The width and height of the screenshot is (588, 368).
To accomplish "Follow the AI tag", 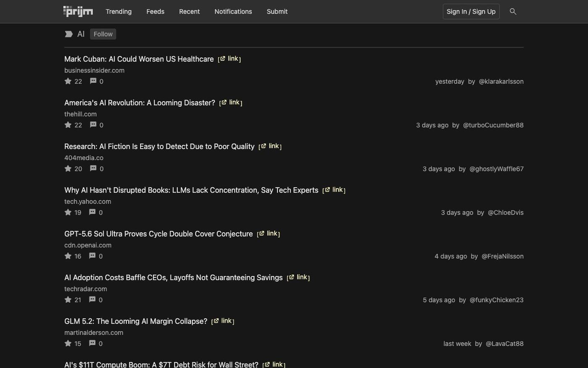I will (103, 34).
